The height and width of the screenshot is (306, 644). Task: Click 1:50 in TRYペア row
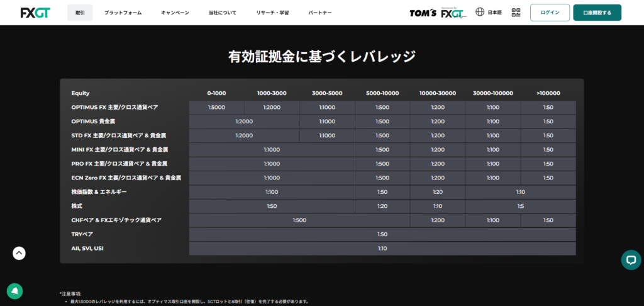382,234
